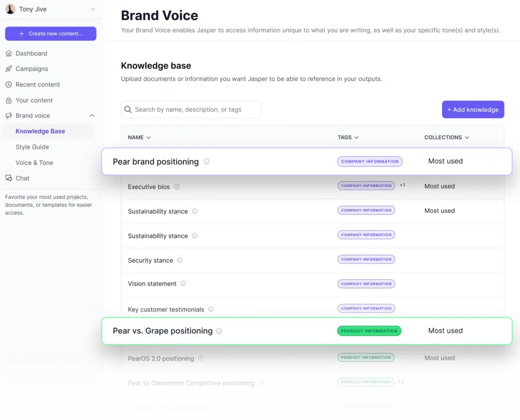Click Tony Jive profile avatar

coord(10,9)
